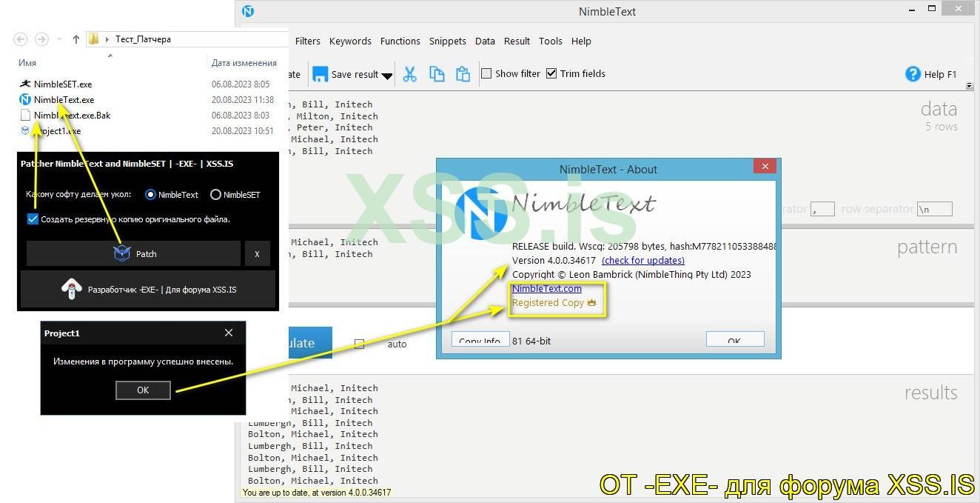Click the folder icon in explorer address bar

(x=93, y=39)
